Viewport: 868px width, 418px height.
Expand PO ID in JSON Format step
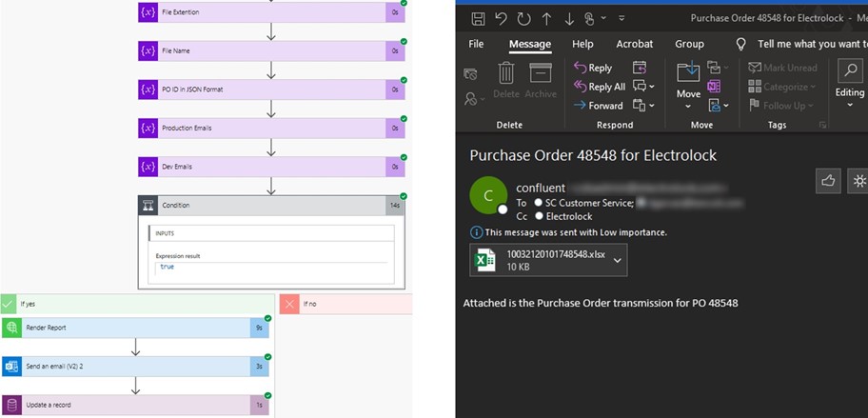[271, 90]
